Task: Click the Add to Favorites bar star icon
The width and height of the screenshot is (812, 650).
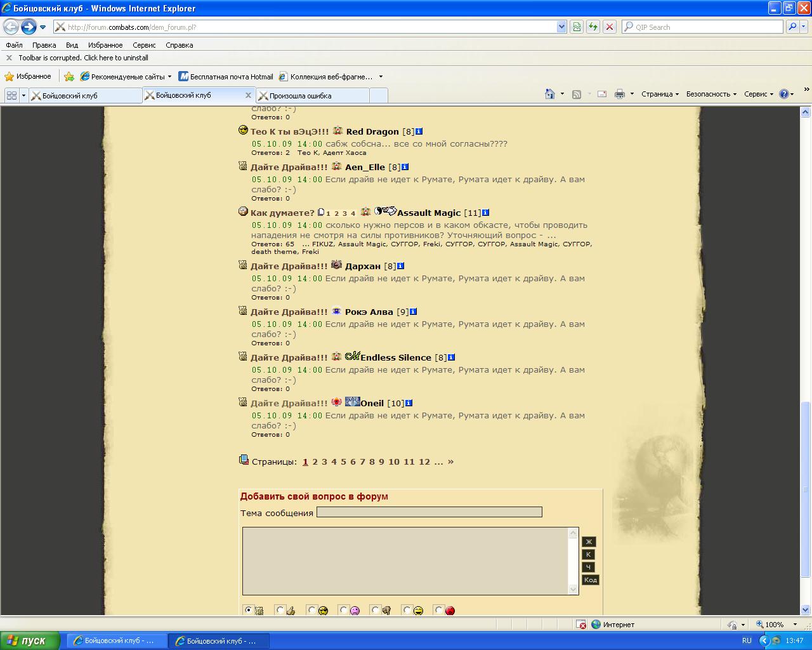Action: [x=69, y=76]
